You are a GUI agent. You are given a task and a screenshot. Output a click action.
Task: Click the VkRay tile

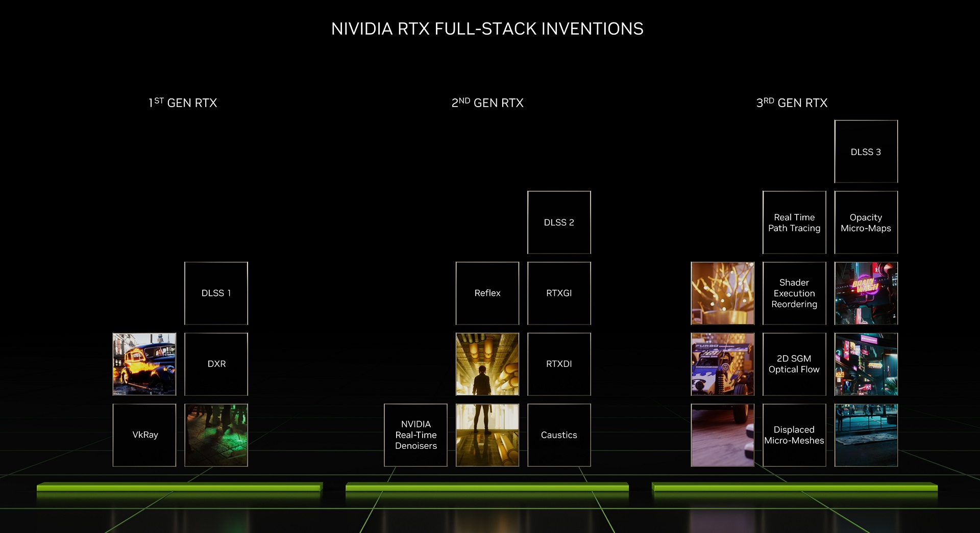[144, 435]
